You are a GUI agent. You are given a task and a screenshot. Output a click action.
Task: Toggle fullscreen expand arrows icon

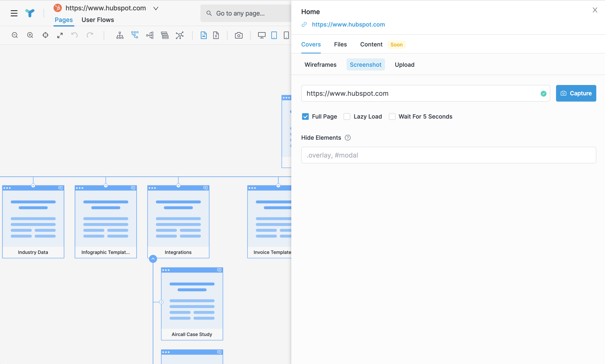point(60,35)
